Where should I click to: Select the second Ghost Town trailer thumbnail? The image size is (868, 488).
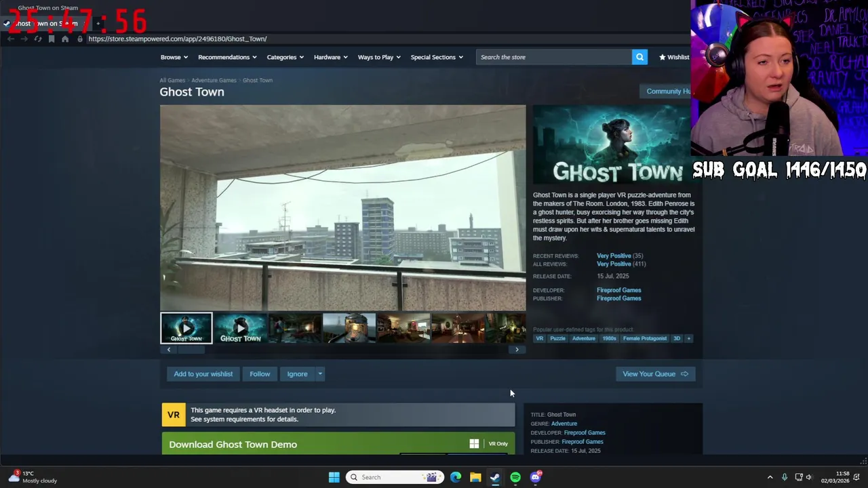(241, 328)
